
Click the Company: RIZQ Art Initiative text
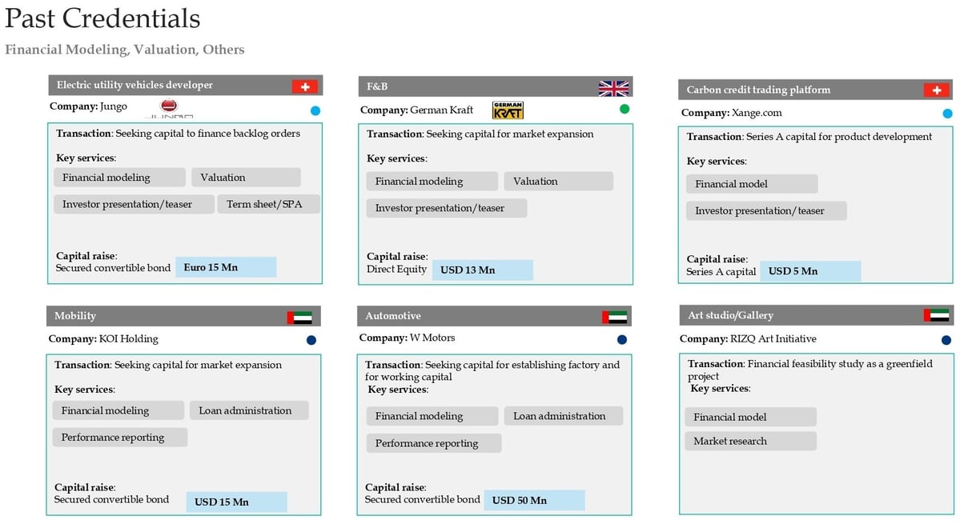(x=748, y=338)
